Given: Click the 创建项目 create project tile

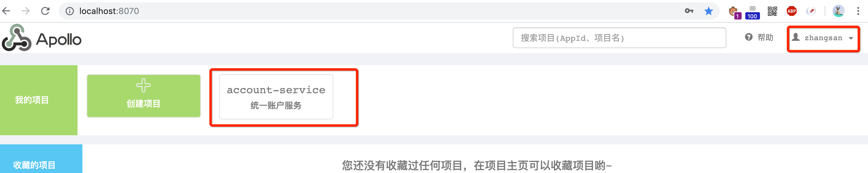Looking at the screenshot, I should click(143, 96).
